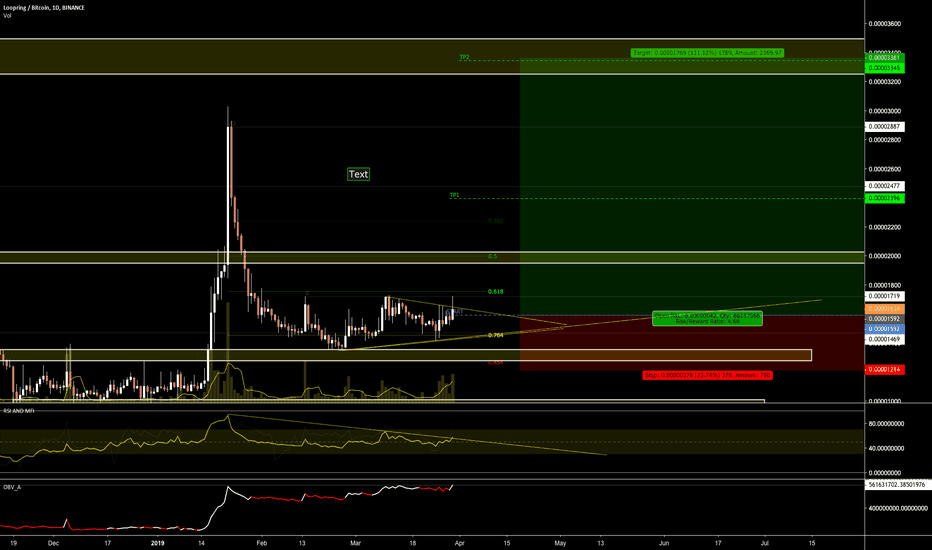Click the 'May' label on time axis
932x550 pixels.
(x=560, y=543)
